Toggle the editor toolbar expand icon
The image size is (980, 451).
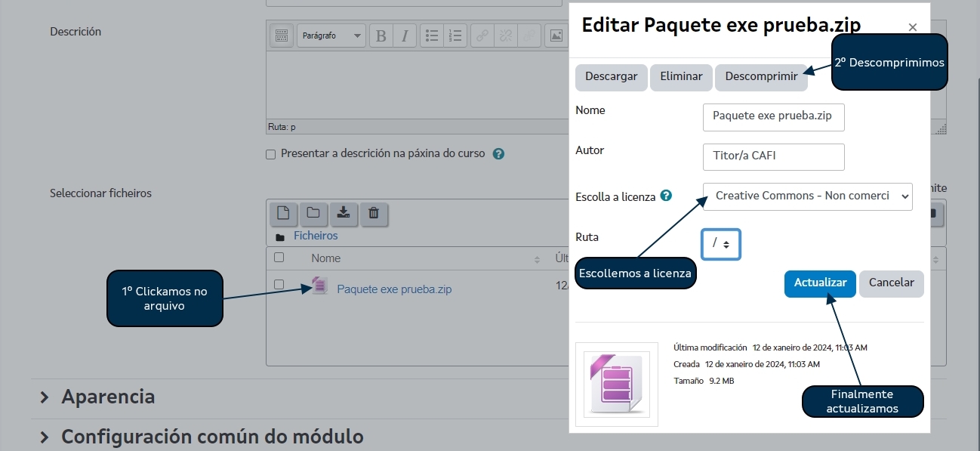[x=282, y=36]
